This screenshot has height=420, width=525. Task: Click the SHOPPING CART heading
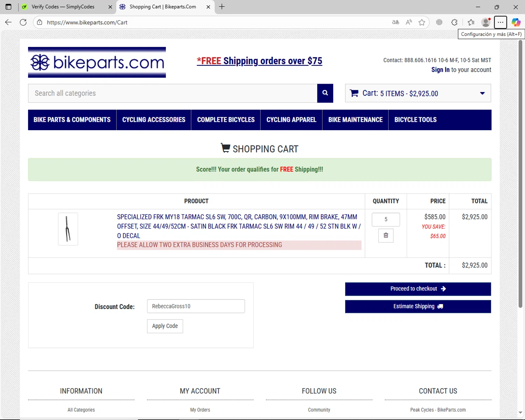click(259, 149)
